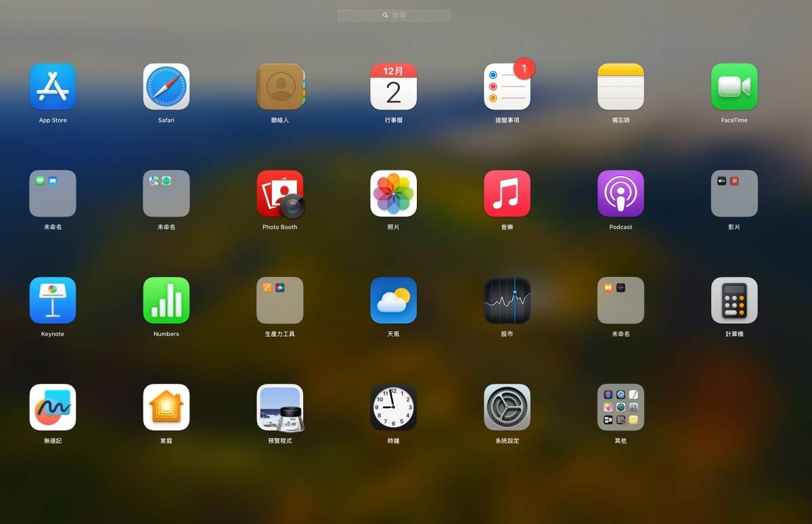The height and width of the screenshot is (524, 812).
Task: Launch Photo Booth
Action: tap(280, 194)
